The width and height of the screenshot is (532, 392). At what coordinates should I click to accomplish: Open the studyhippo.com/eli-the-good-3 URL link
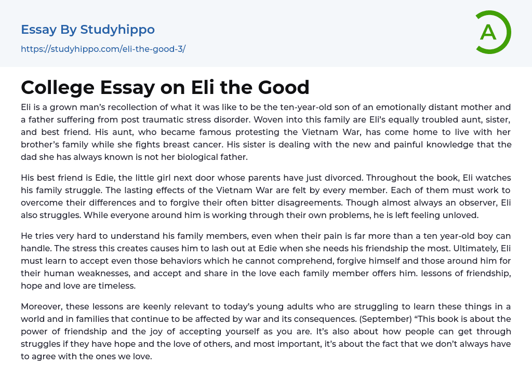(x=103, y=49)
